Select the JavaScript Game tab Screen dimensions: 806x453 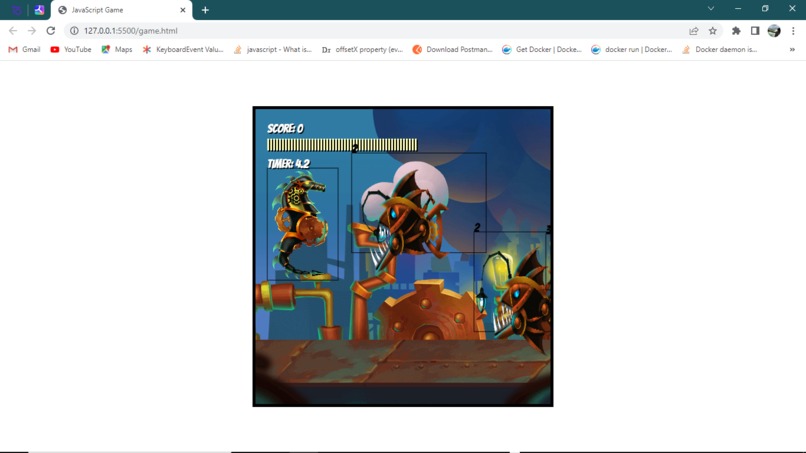coord(122,10)
